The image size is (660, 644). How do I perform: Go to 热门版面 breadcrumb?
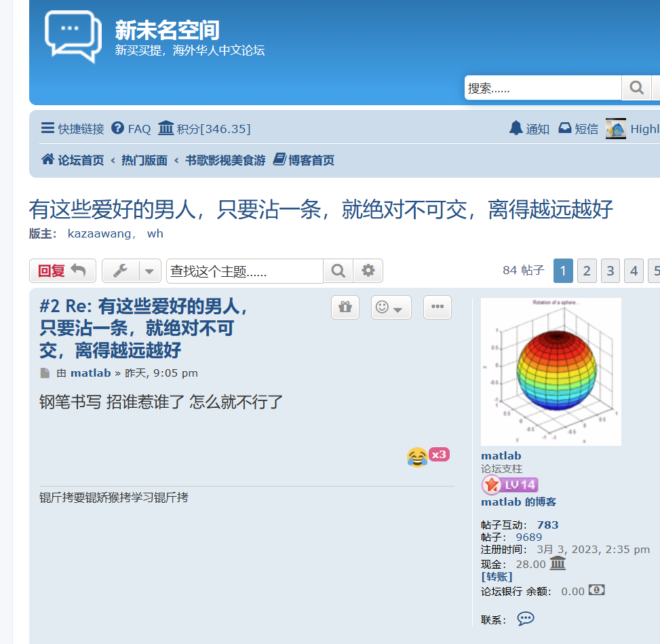point(144,160)
